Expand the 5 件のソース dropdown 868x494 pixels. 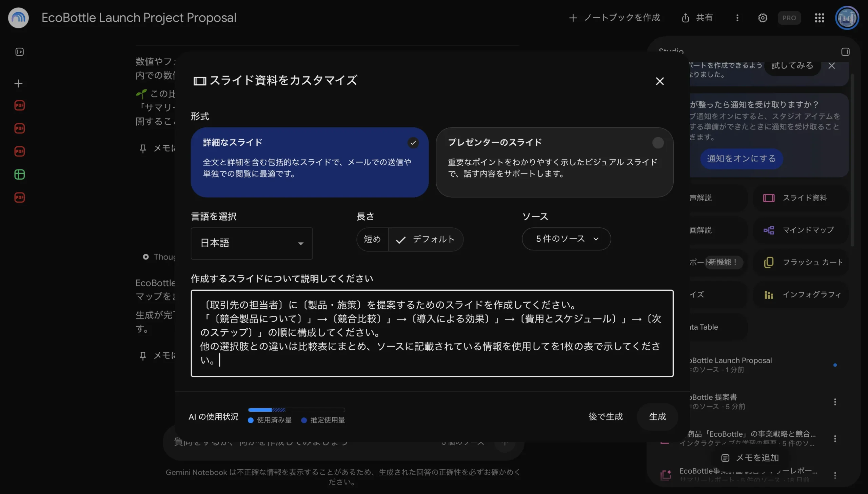coord(566,239)
